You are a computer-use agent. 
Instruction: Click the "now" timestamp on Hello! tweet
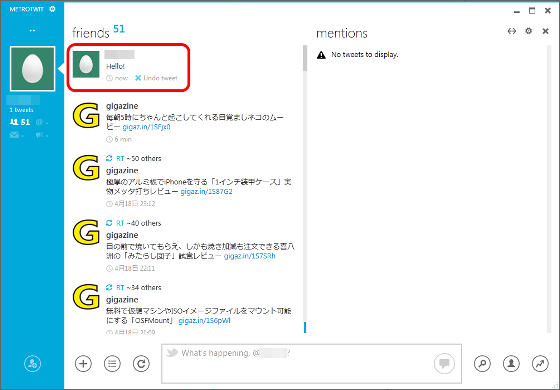pos(117,78)
